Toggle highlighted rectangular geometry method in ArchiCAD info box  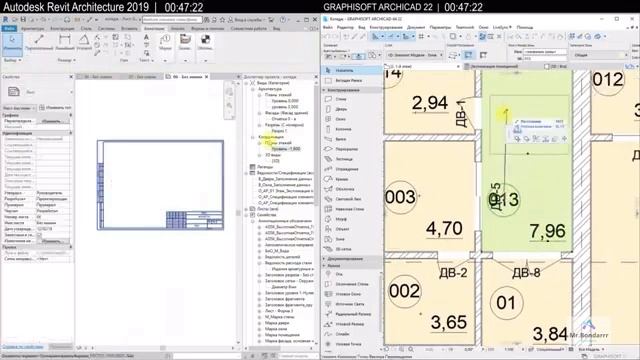click(x=469, y=55)
